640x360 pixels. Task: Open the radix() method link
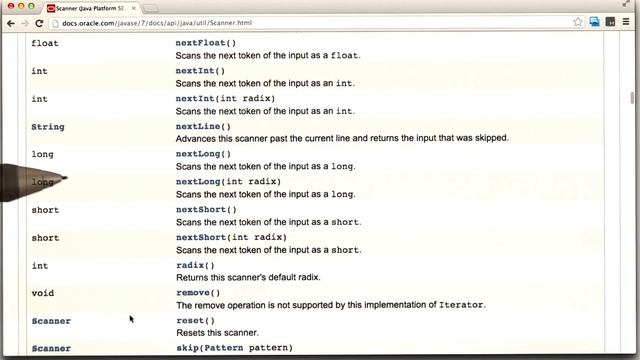click(195, 265)
